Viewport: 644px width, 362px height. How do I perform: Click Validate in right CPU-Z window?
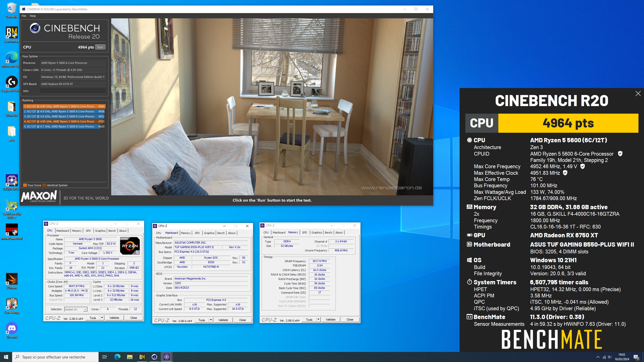[x=331, y=320]
